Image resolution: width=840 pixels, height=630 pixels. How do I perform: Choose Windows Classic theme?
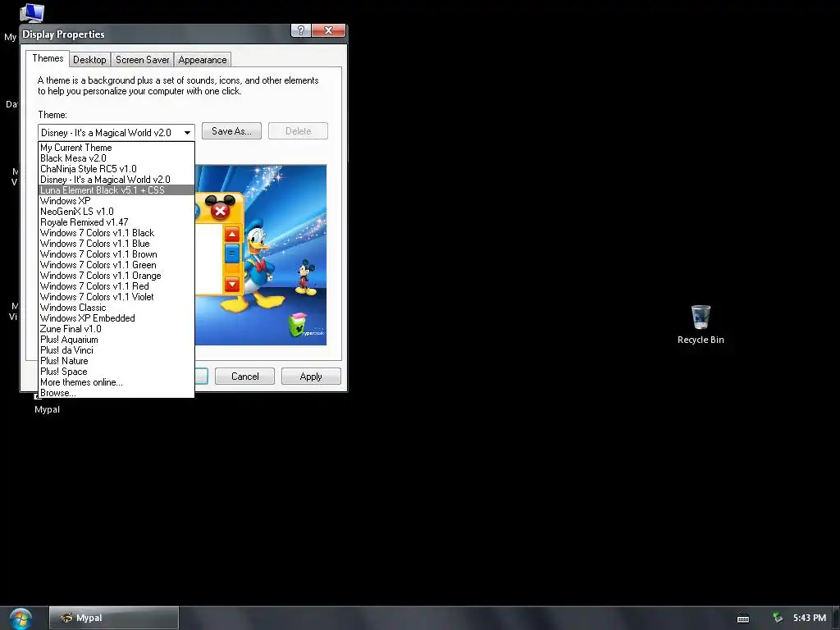pyautogui.click(x=116, y=308)
